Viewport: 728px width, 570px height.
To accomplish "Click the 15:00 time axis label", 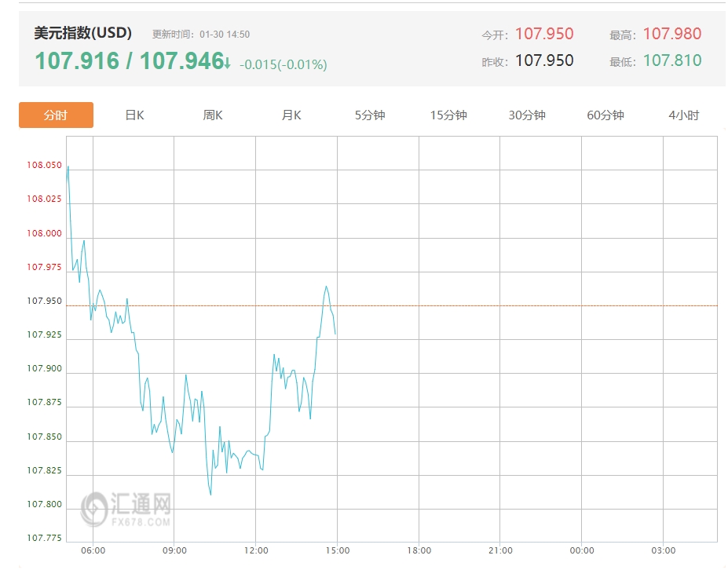I will (x=337, y=551).
